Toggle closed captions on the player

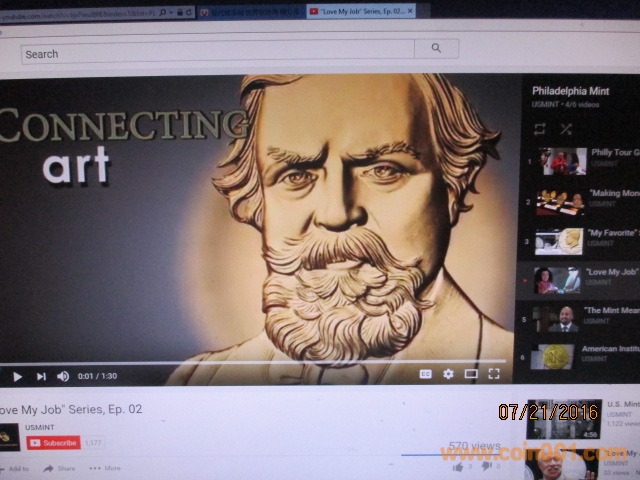pos(425,374)
